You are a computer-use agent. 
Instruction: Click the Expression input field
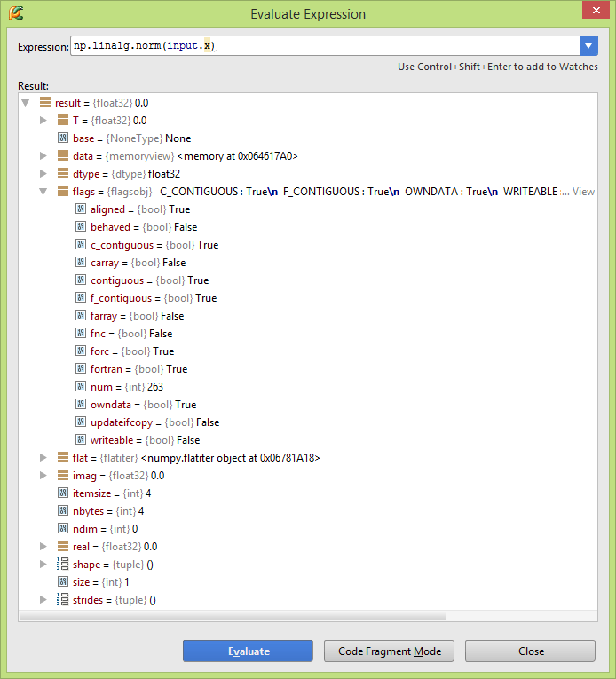point(325,46)
